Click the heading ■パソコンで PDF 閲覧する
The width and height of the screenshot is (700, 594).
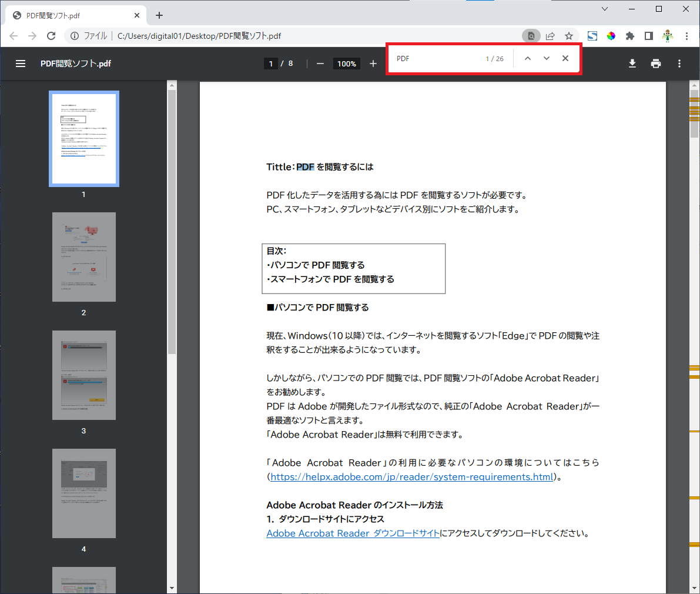point(317,308)
